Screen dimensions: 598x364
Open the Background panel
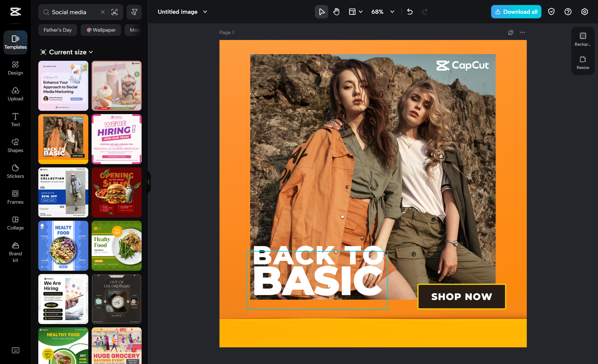tap(582, 39)
